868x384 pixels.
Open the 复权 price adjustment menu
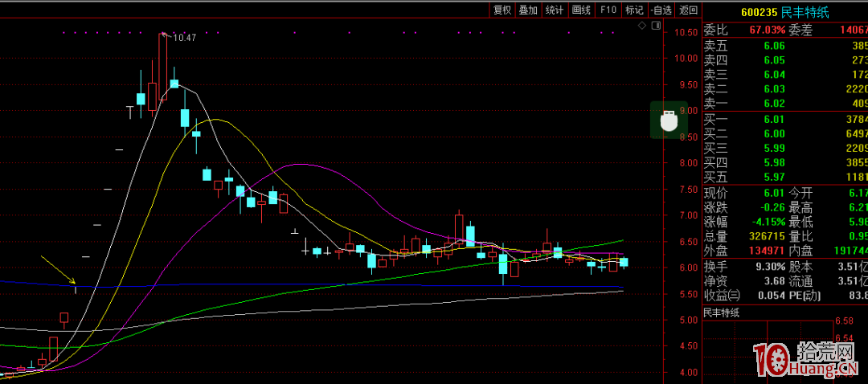(x=502, y=10)
